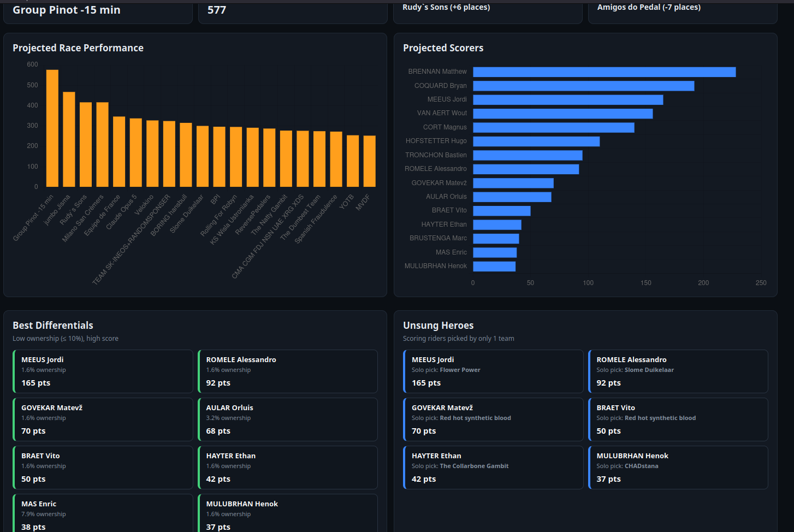This screenshot has width=794, height=532.
Task: Open HAYTER Ethan 1.6% ownership card
Action: point(288,468)
